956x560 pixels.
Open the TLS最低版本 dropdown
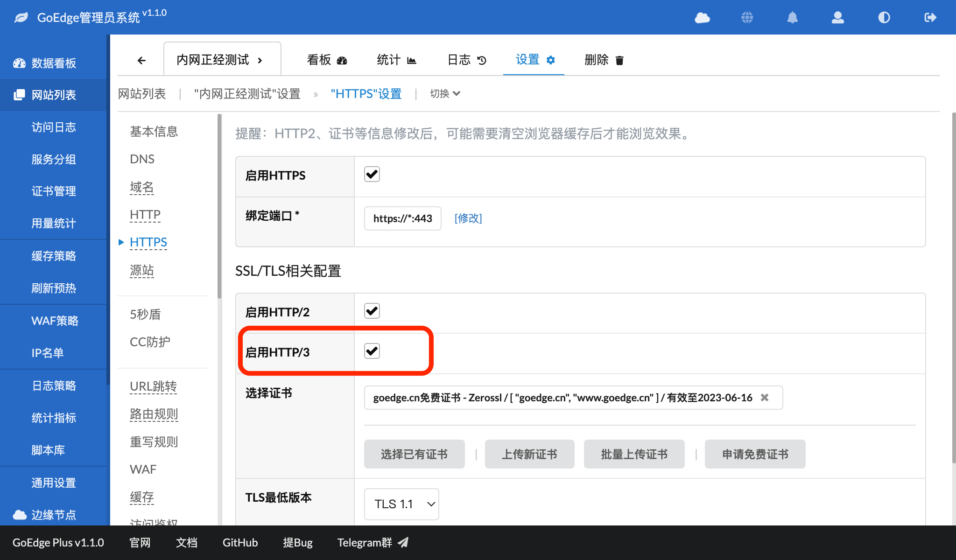[x=401, y=504]
